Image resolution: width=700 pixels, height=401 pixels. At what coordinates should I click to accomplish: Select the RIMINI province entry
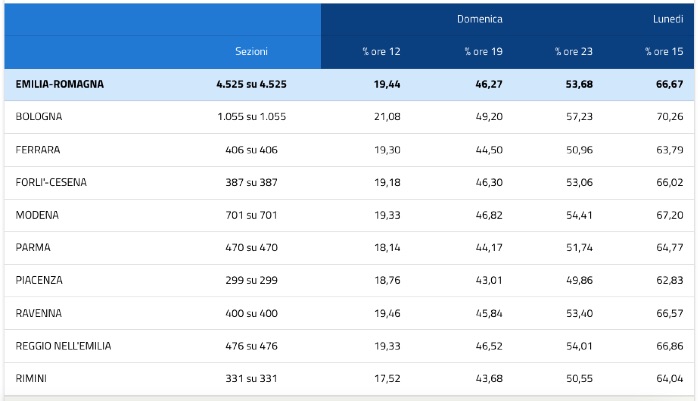coord(32,379)
